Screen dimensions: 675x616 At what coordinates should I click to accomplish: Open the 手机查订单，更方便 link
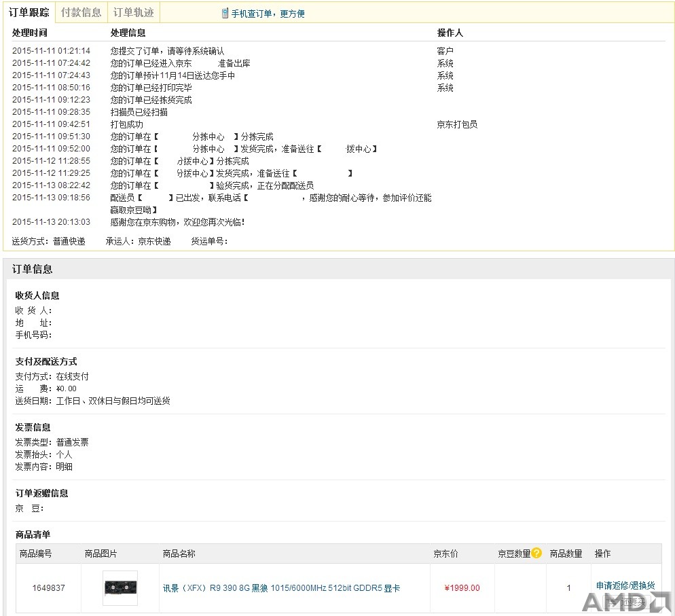pyautogui.click(x=268, y=14)
